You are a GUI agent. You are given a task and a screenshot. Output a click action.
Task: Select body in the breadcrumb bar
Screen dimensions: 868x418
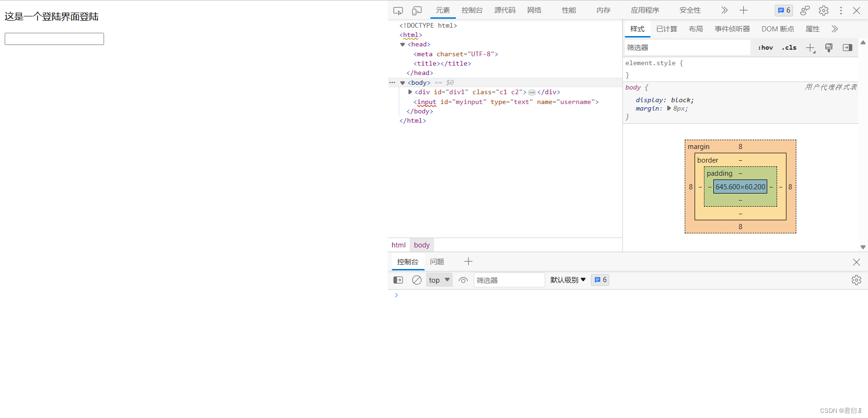[x=422, y=245]
